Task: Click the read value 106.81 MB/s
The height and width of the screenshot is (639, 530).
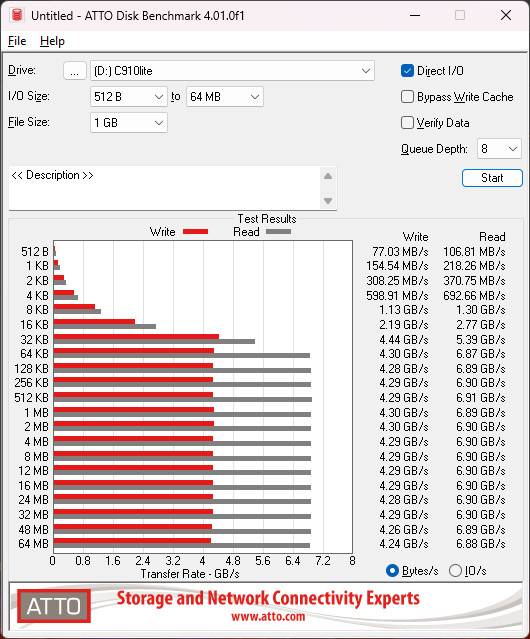Action: click(474, 252)
